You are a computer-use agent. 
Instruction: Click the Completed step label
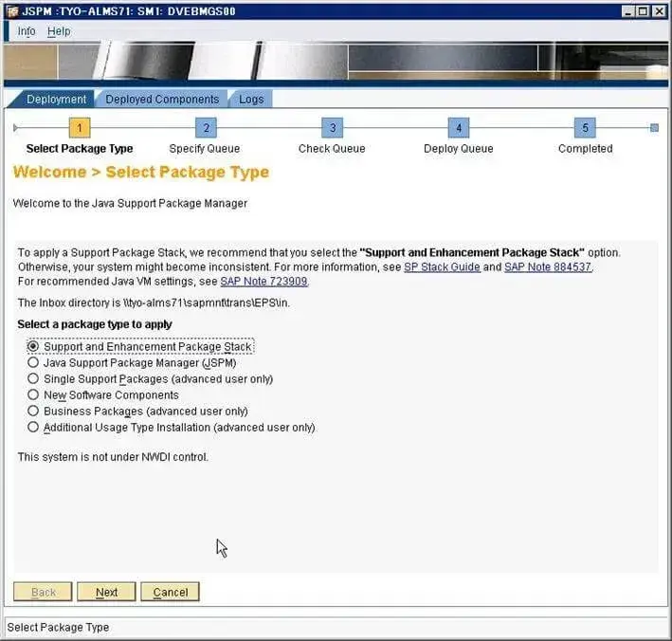585,149
